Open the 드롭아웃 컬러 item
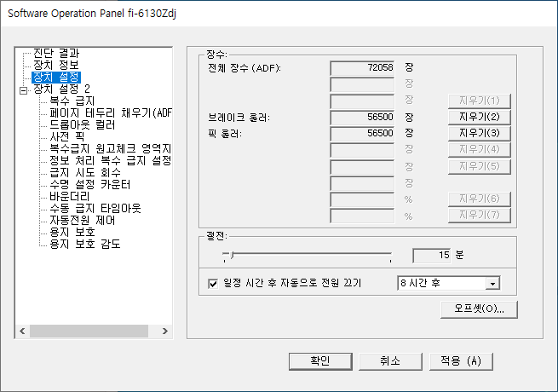The width and height of the screenshot is (558, 392). (82, 124)
